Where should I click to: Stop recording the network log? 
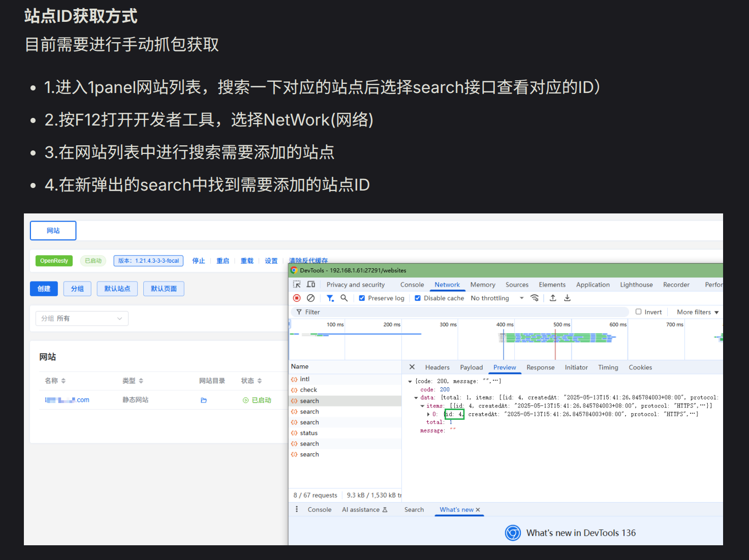(x=297, y=298)
